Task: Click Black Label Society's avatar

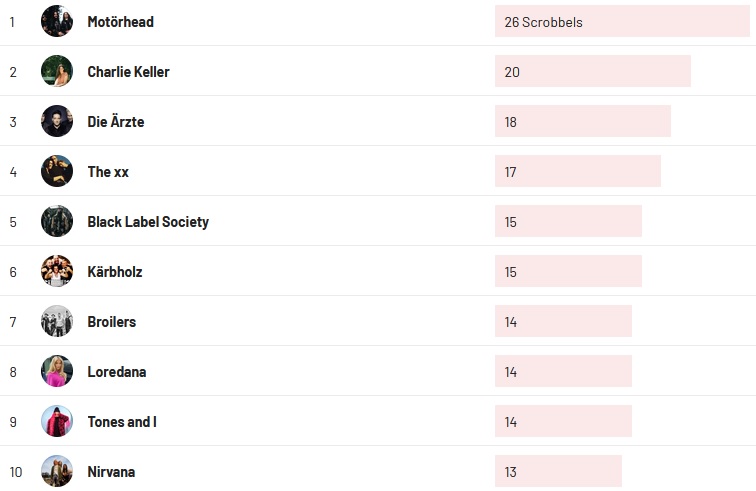Action: (57, 221)
